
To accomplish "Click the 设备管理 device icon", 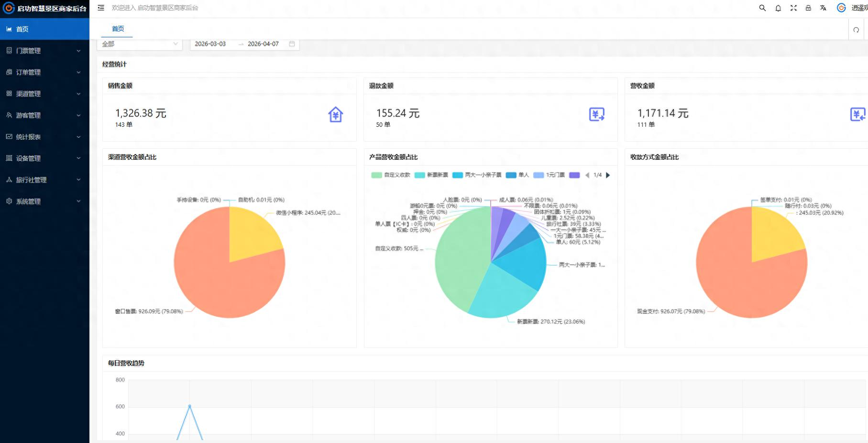I will point(9,158).
